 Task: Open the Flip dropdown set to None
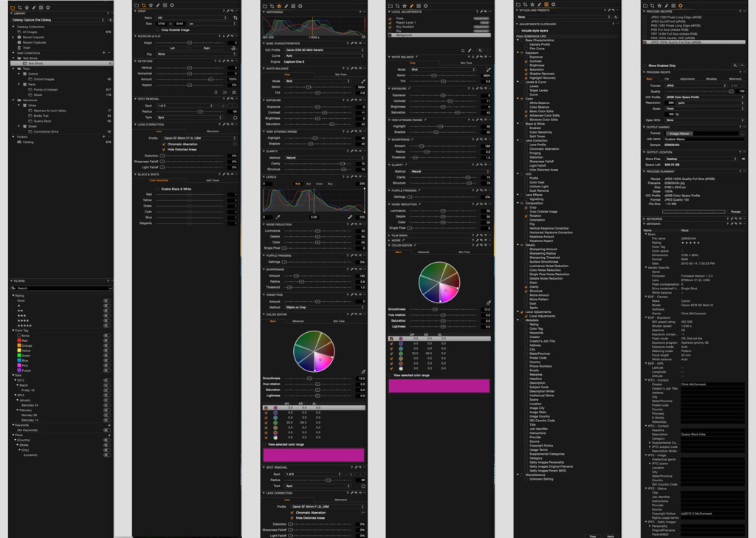(x=195, y=54)
